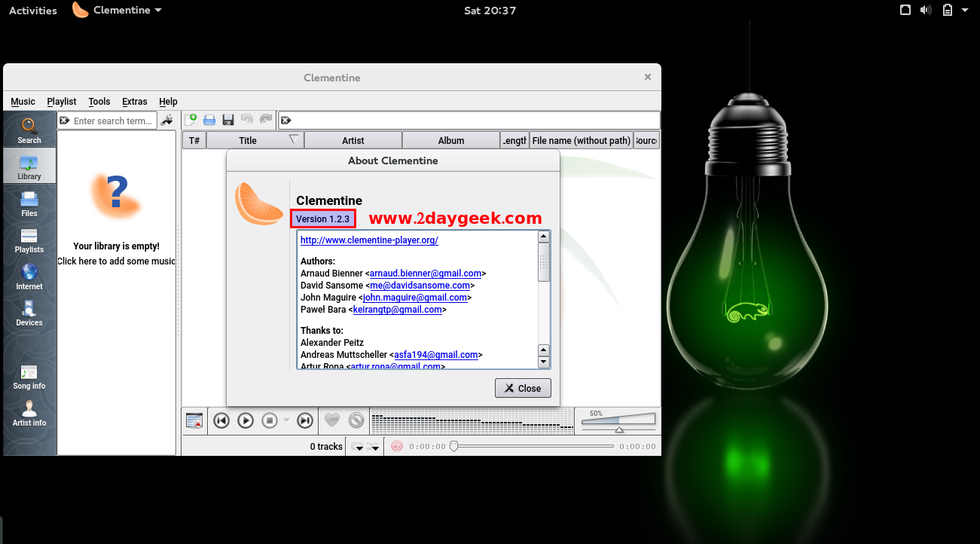Open the Tools menu
The image size is (980, 544).
[x=99, y=102]
